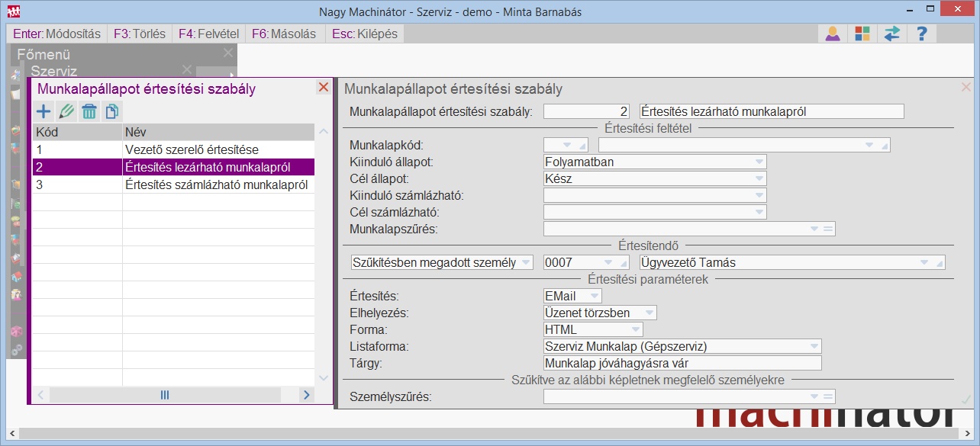Open help with the question mark icon

tap(922, 34)
